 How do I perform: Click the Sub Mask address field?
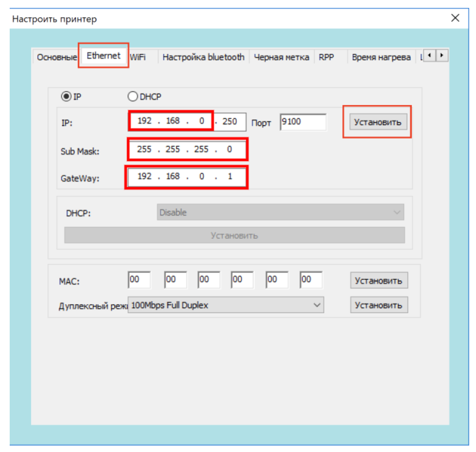pos(187,149)
